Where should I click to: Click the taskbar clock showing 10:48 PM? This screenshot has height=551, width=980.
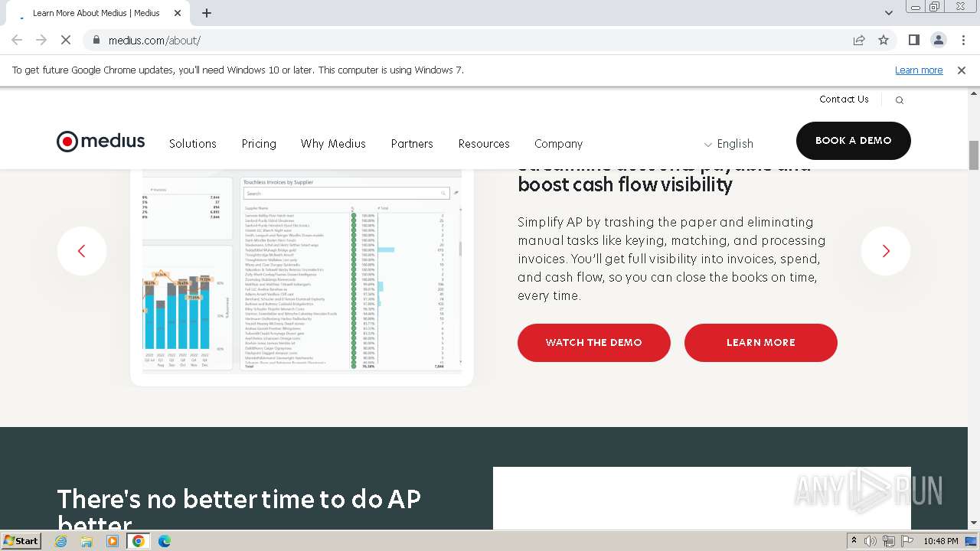[941, 541]
